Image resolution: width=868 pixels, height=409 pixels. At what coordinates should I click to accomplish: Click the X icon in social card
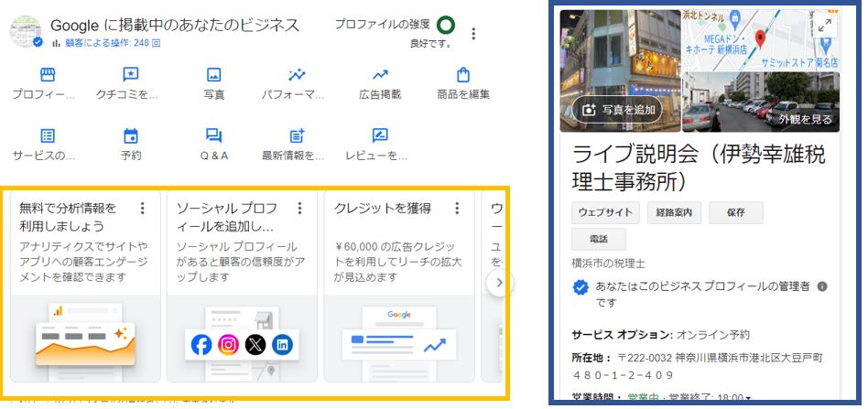point(255,345)
